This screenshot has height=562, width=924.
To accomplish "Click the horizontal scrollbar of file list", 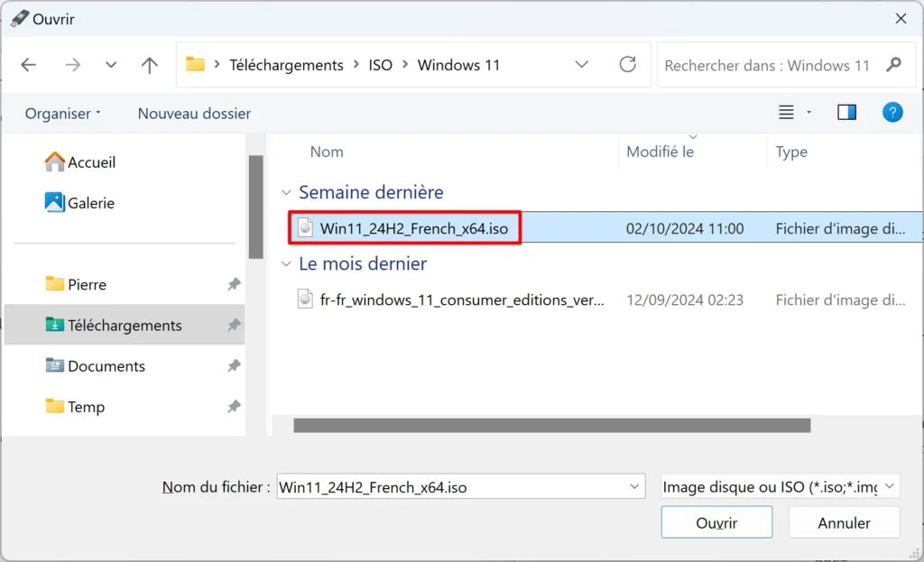I will click(x=552, y=425).
